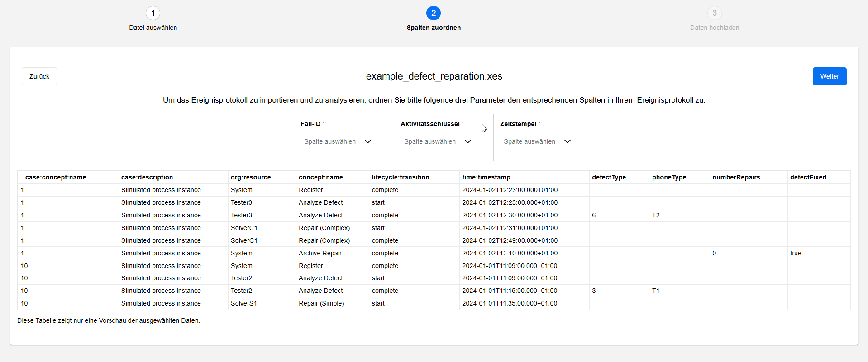Open the Aktivitätsschlüssel column dropdown
The width and height of the screenshot is (868, 362).
(438, 141)
